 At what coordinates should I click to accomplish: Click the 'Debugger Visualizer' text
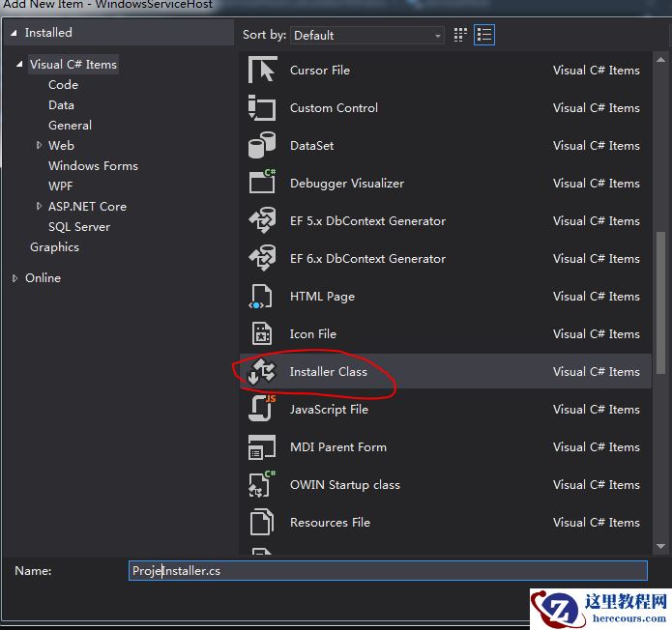(x=347, y=183)
